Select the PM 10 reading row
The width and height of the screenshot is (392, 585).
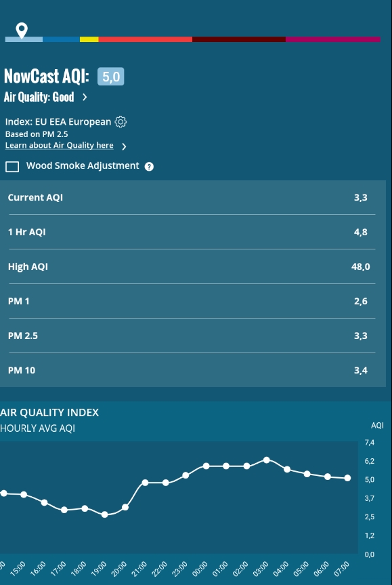coord(192,370)
